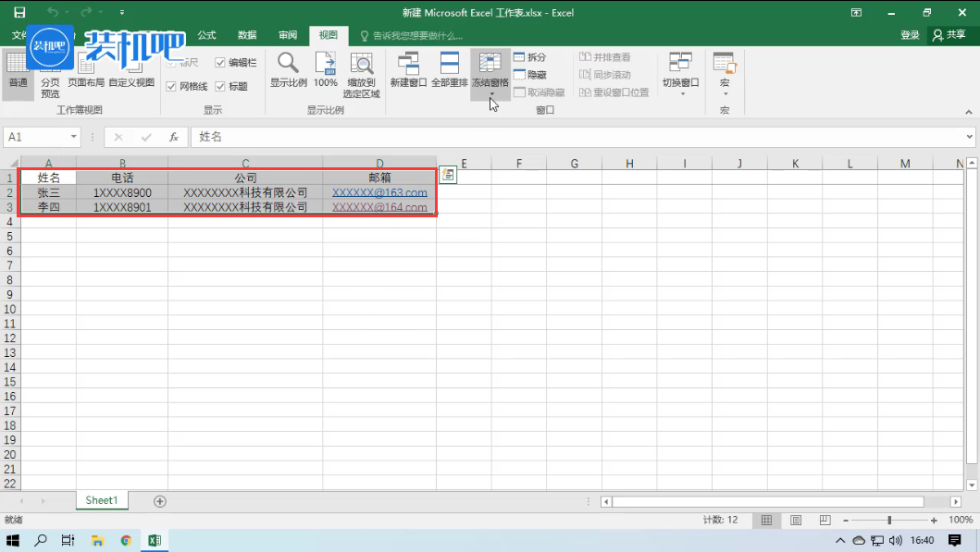Toggle the Formula Bar (编辑栏) checkbox
The width and height of the screenshot is (980, 552).
pos(220,63)
